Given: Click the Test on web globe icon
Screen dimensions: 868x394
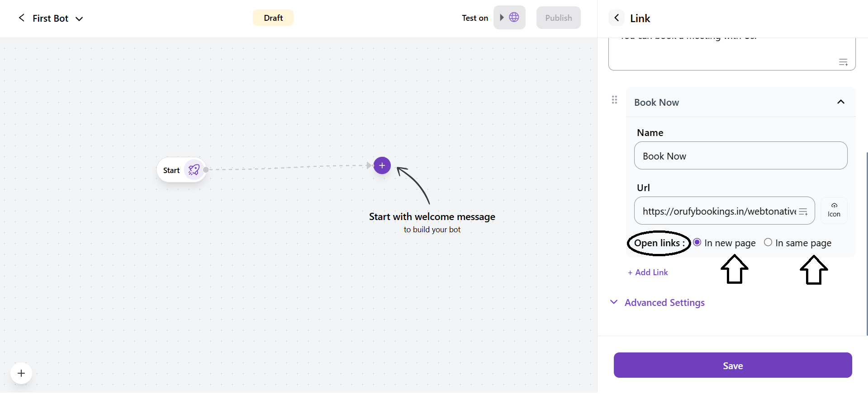Looking at the screenshot, I should (x=514, y=18).
